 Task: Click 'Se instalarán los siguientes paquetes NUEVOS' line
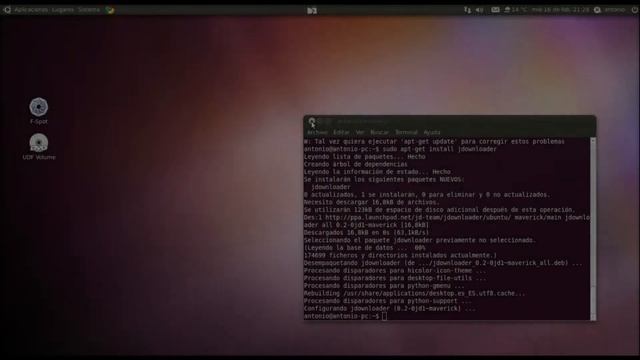tap(384, 180)
